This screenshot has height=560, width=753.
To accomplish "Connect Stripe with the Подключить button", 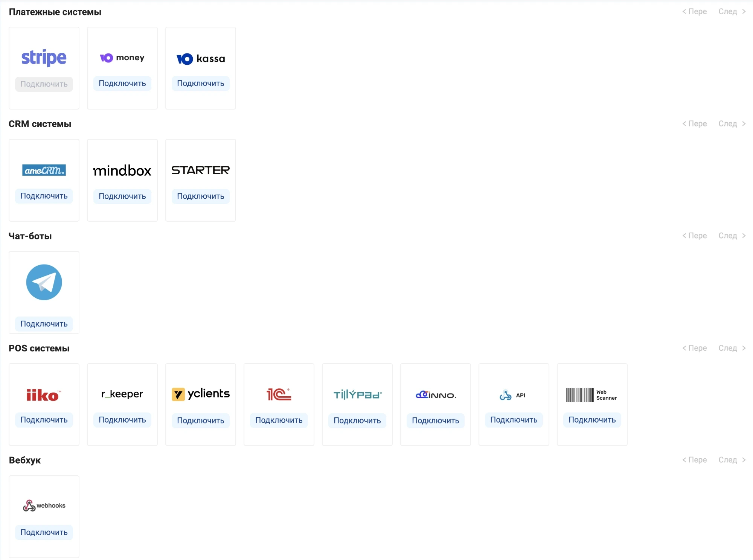I will (x=44, y=84).
